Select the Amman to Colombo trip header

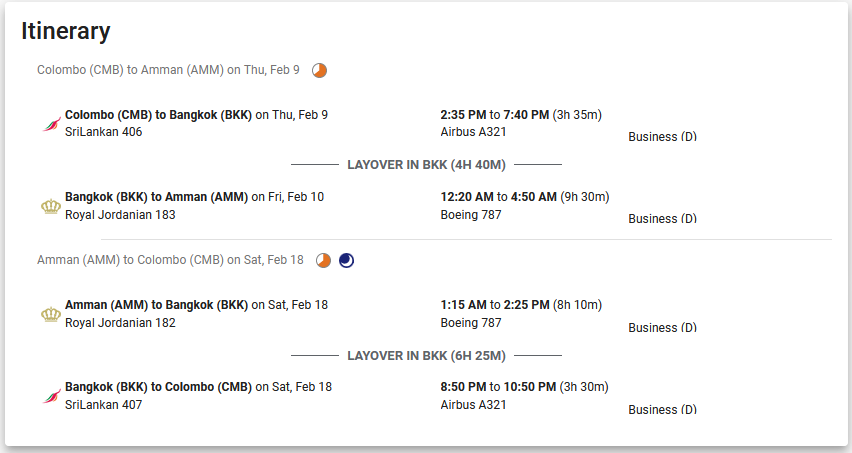[x=170, y=260]
